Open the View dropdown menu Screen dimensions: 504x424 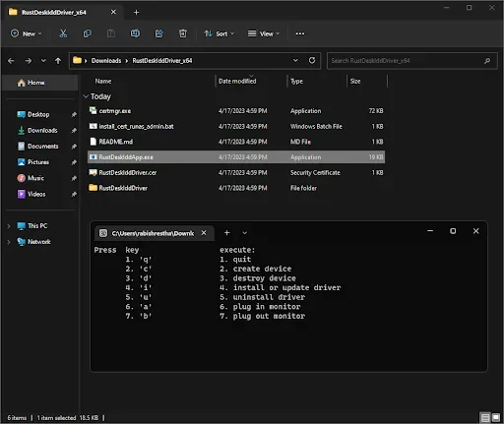pos(264,33)
